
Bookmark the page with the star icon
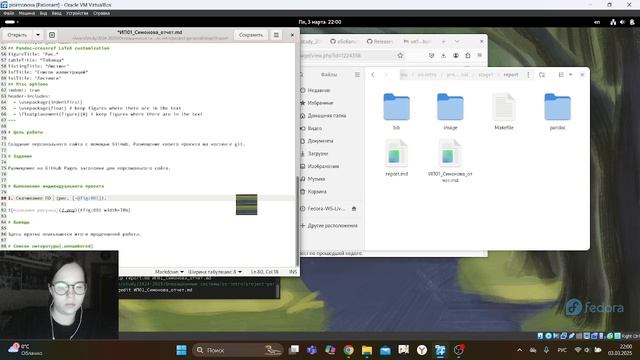400,56
